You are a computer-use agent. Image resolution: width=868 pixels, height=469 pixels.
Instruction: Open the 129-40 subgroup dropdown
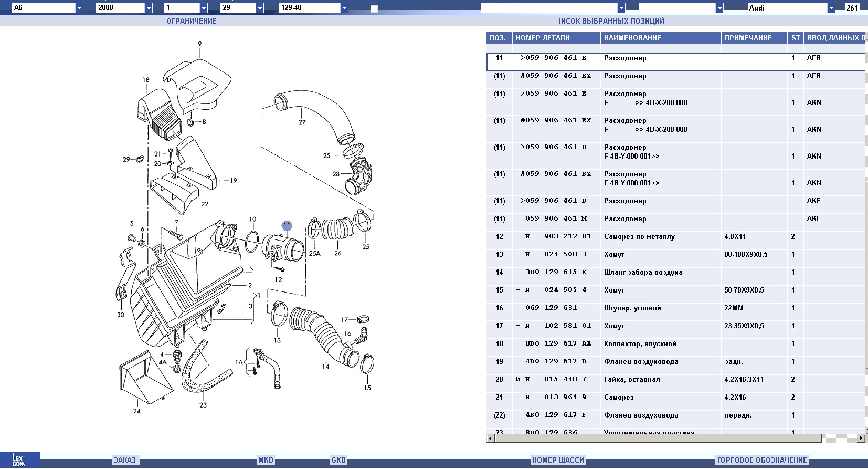(344, 8)
